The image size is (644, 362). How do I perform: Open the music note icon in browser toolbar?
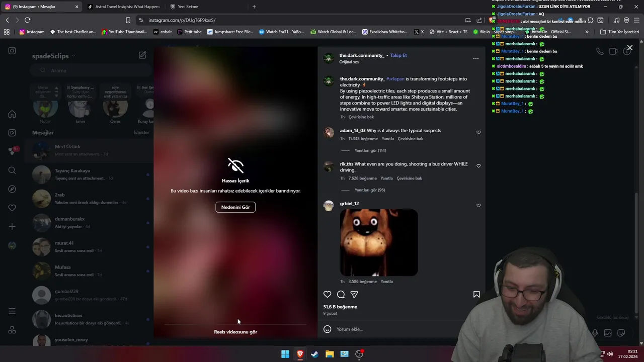point(616,20)
